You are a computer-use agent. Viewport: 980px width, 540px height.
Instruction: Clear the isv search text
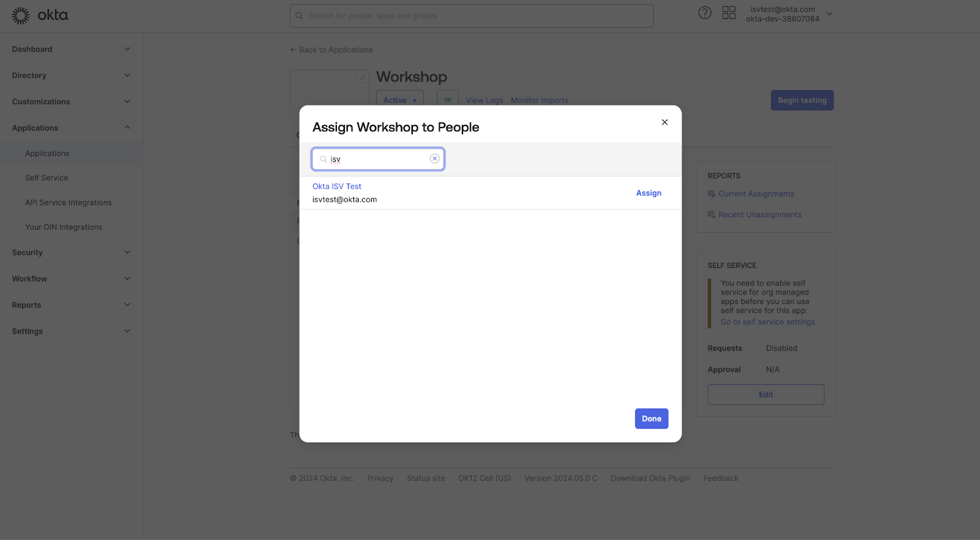tap(435, 159)
